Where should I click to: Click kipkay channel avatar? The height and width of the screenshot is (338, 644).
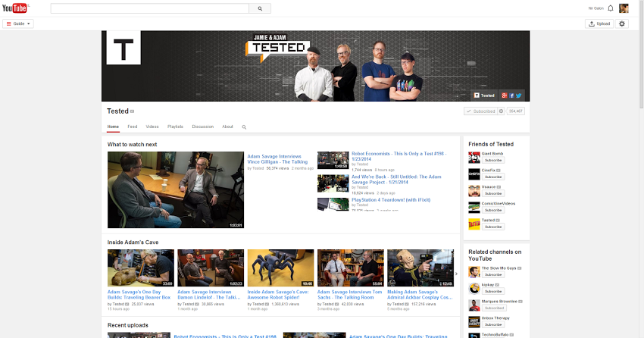tap(474, 288)
